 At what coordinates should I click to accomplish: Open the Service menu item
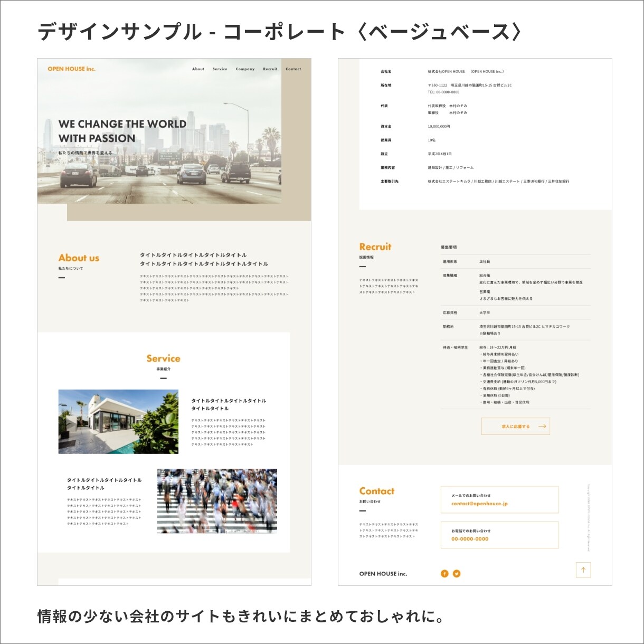(x=220, y=69)
